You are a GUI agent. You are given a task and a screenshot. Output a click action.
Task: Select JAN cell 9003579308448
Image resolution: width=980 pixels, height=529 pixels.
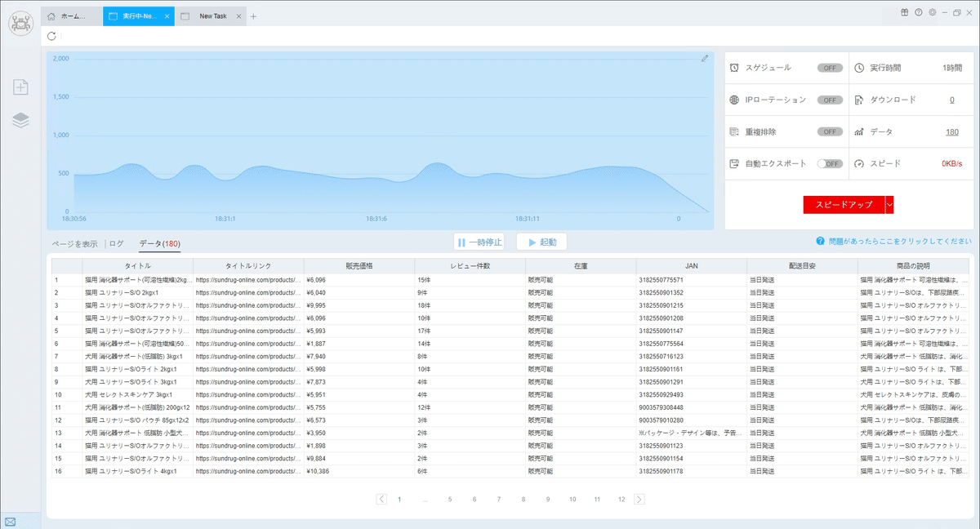pos(691,407)
